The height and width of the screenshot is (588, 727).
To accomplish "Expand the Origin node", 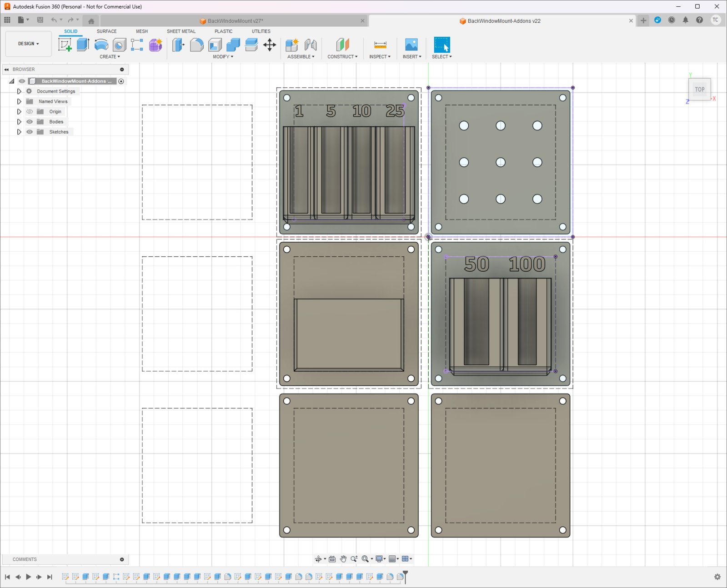I will 19,112.
